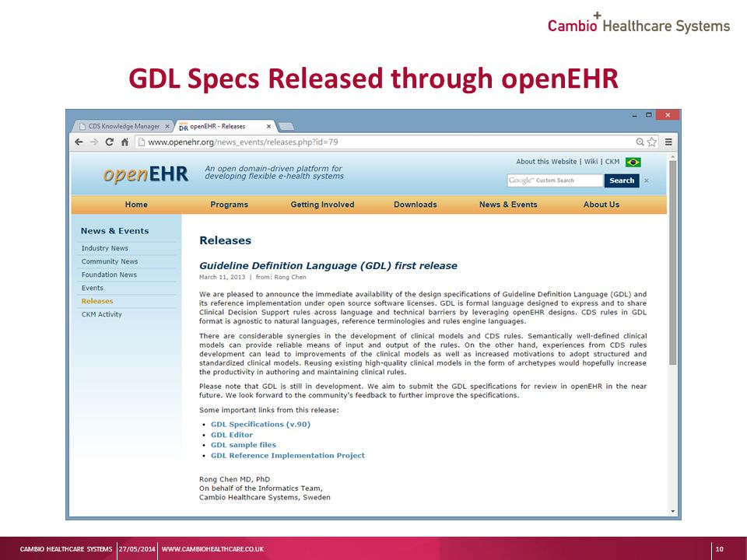Click the scrollbar up arrow
The width and height of the screenshot is (747, 560).
coord(672,156)
